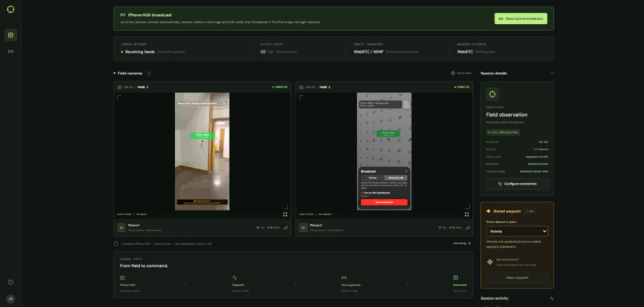The height and width of the screenshot is (307, 644).
Task: Click the Cloud gateway broadcast icon
Action: tap(344, 277)
